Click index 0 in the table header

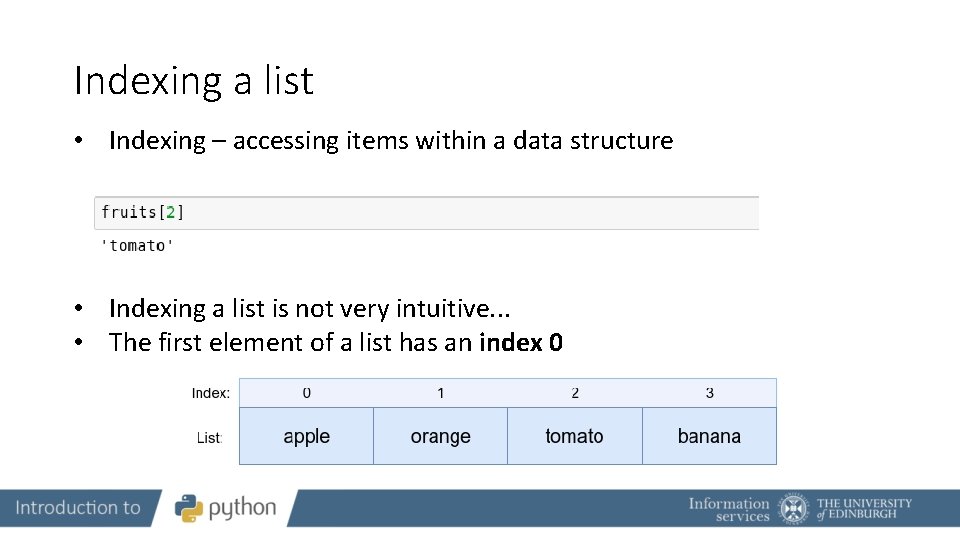[x=306, y=393]
